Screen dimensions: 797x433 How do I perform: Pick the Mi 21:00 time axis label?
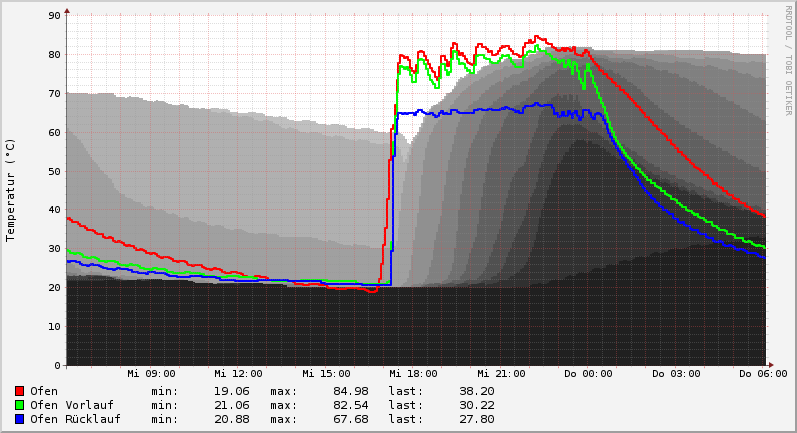pyautogui.click(x=500, y=374)
